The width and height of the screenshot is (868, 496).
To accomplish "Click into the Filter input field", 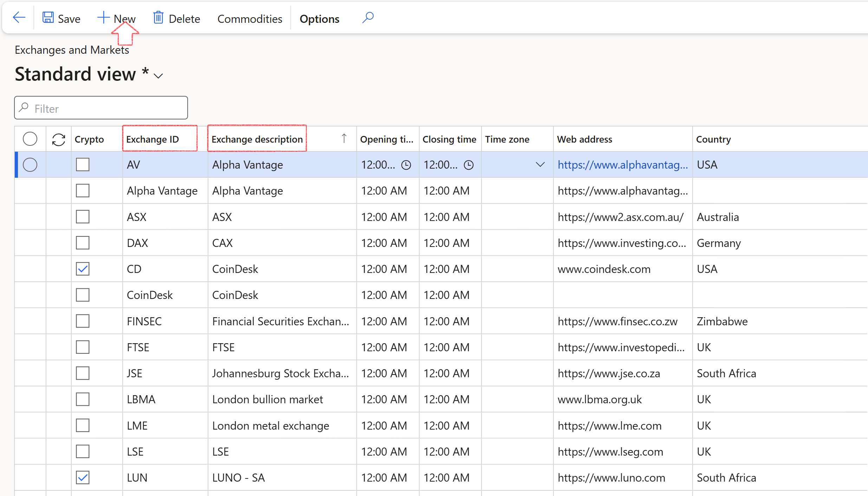I will click(105, 108).
